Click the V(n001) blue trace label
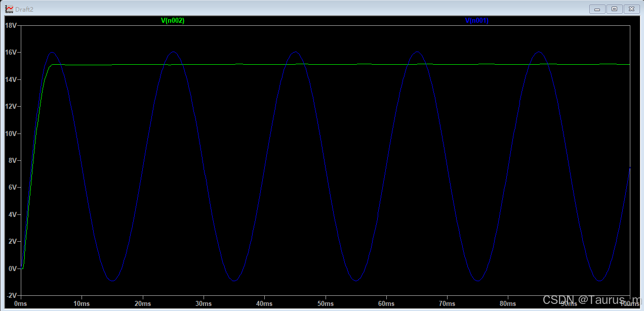Screen dimensions: 644x311 [476, 21]
